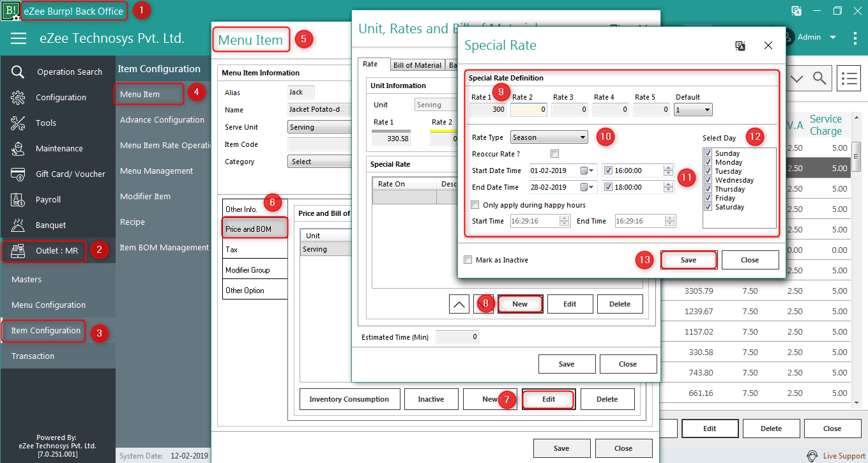Image resolution: width=868 pixels, height=463 pixels.
Task: Expand the Admin dropdown arrow
Action: point(833,38)
